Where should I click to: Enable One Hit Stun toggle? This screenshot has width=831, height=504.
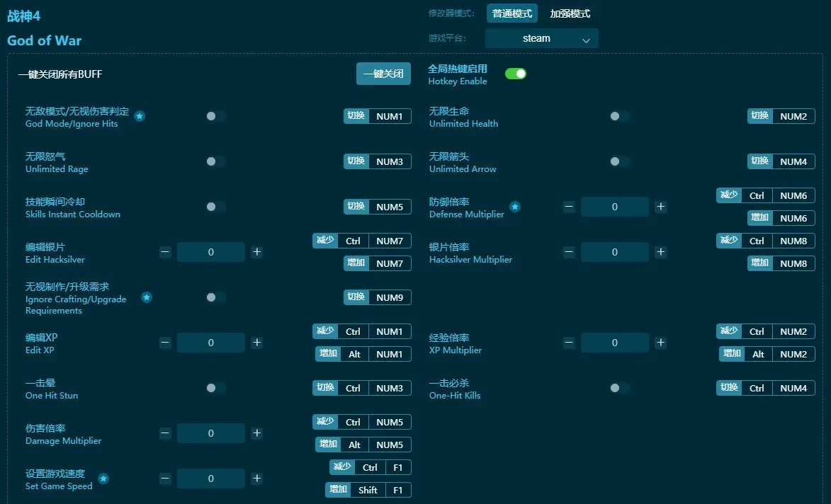click(216, 388)
